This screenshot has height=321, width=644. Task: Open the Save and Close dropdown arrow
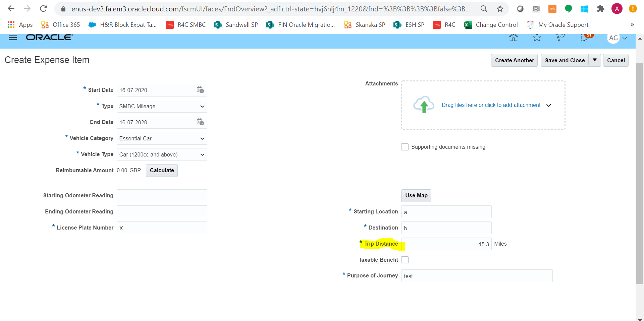(594, 60)
